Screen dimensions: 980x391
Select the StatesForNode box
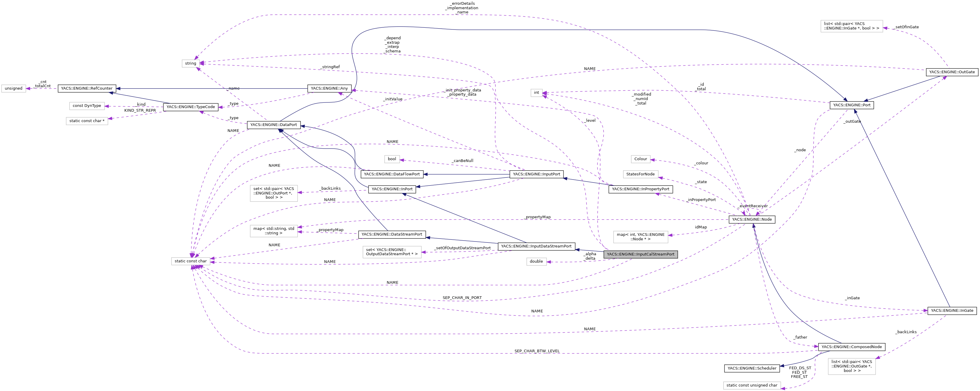click(x=640, y=175)
